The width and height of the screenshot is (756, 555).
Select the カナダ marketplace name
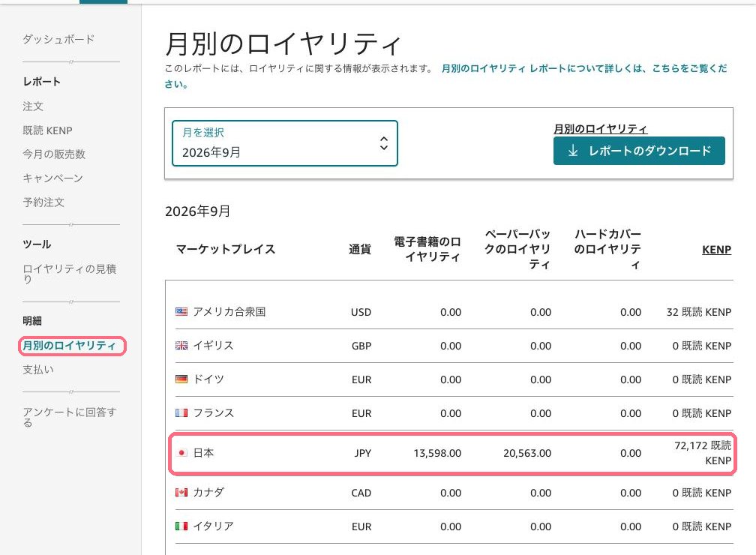(208, 493)
